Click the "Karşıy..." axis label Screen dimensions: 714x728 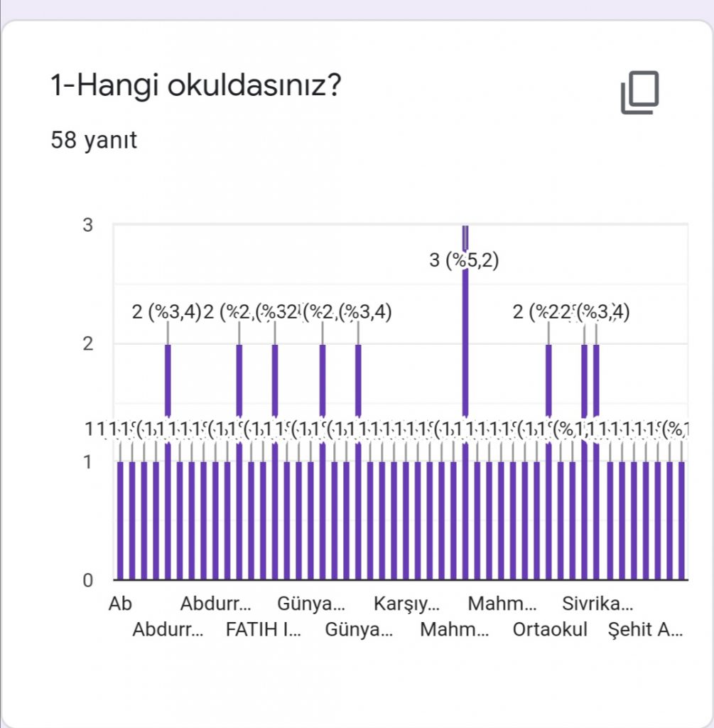[406, 605]
